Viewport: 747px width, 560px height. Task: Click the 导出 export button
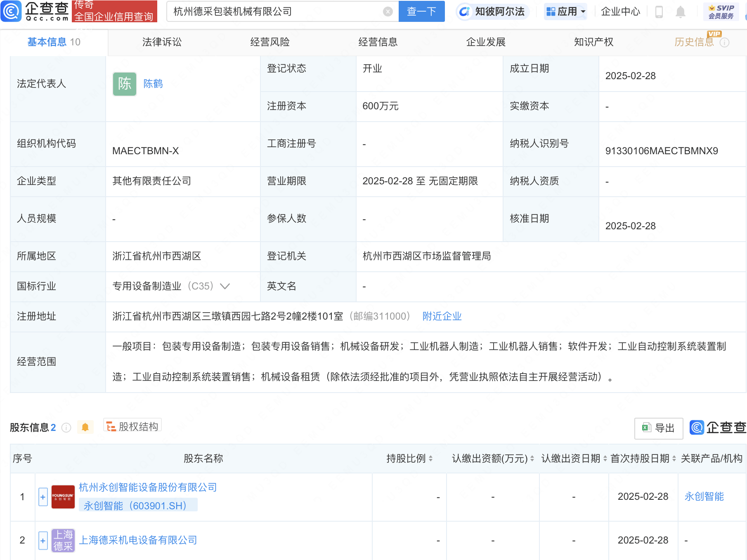pyautogui.click(x=659, y=428)
